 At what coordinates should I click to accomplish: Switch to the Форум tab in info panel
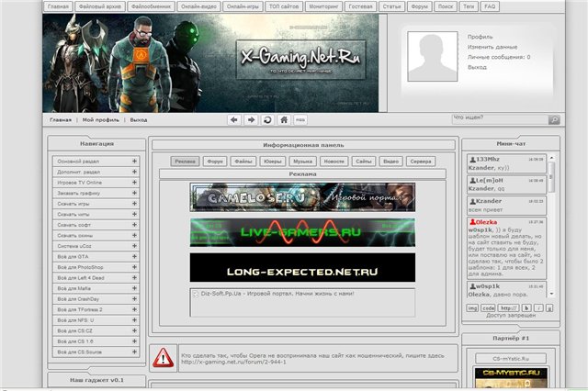215,162
